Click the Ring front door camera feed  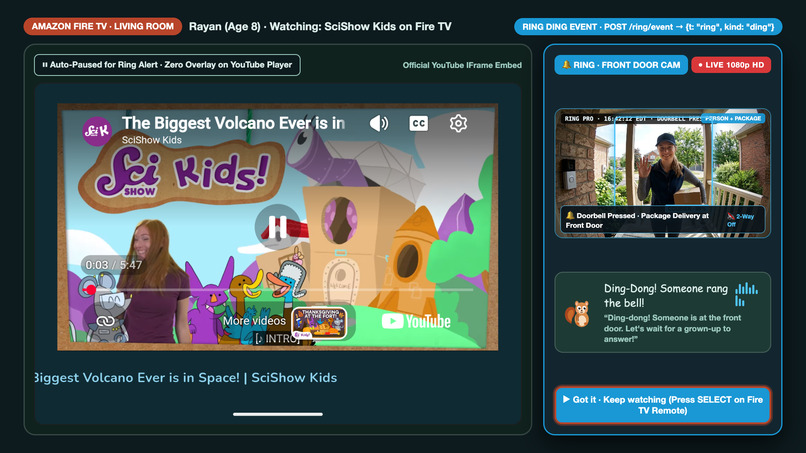coord(663,173)
